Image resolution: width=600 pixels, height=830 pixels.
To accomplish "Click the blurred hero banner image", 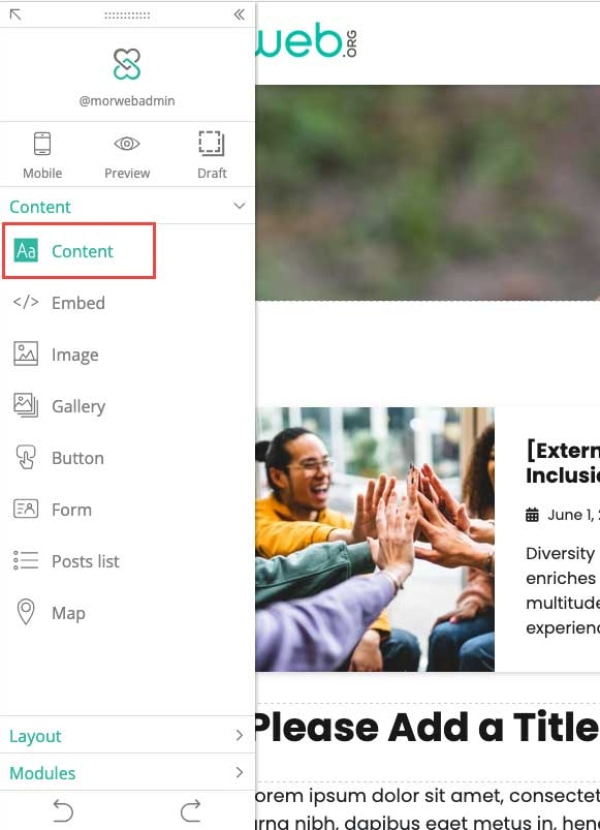I will point(427,193).
